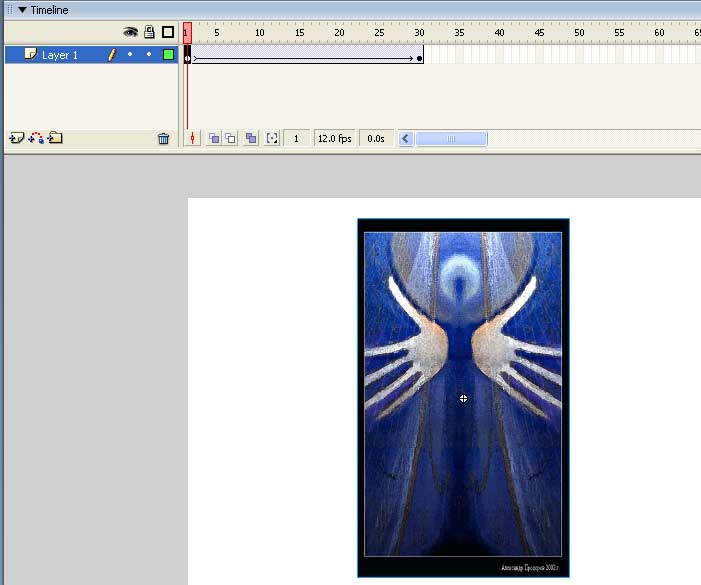701x585 pixels.
Task: Toggle show all layers as outlines
Action: [x=168, y=32]
